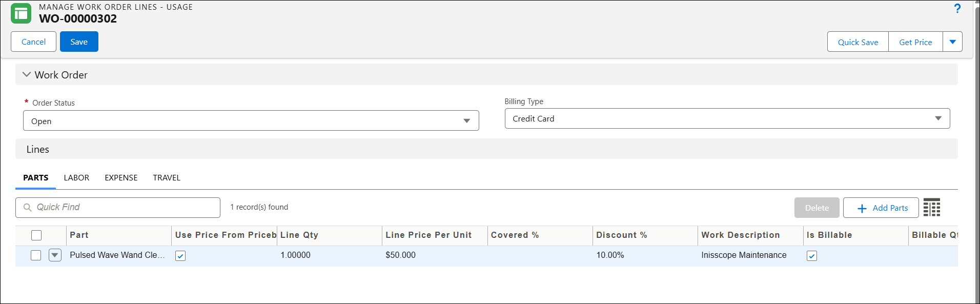Screen dimensions: 980x304
Task: Click the Cancel button
Action: 34,42
